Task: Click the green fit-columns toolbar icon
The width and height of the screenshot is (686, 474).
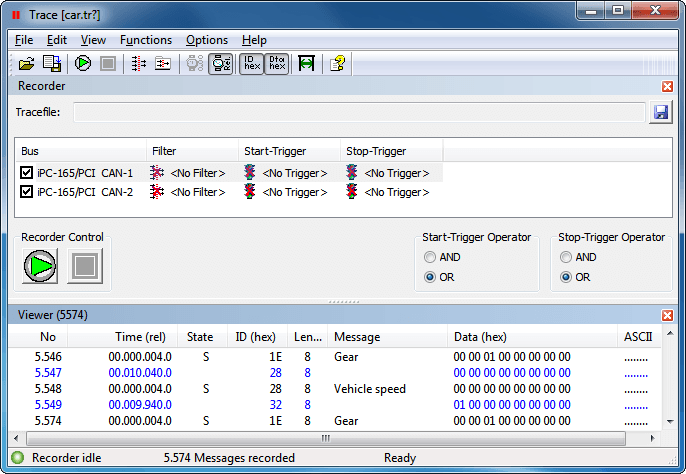Action: [x=306, y=64]
